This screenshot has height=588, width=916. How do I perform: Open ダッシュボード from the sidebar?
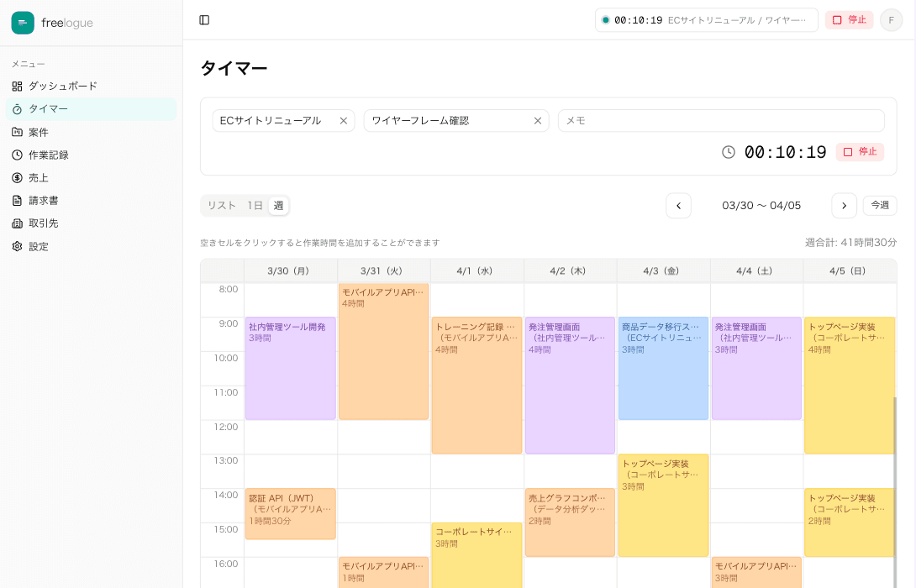coord(63,86)
